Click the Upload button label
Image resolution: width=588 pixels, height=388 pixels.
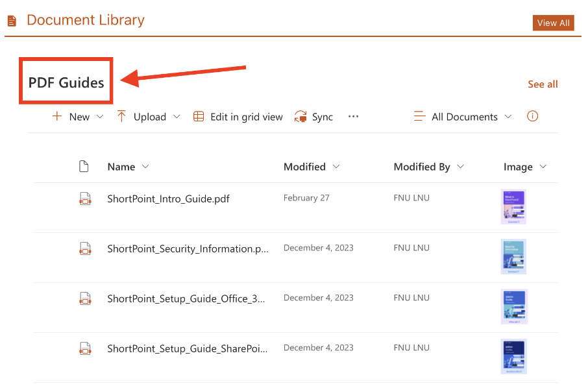click(150, 117)
